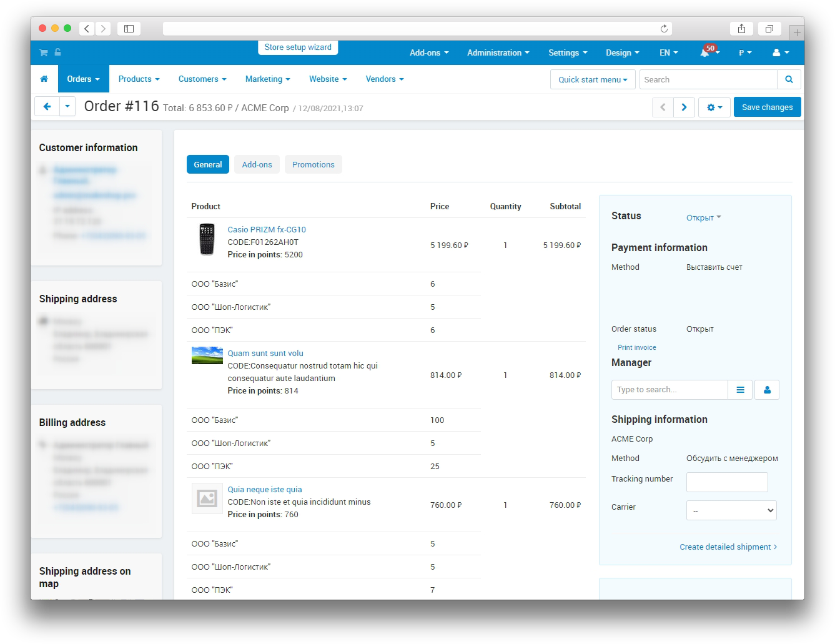Click the Casio PRIZM calculator thumbnail
The height and width of the screenshot is (644, 835).
(x=207, y=239)
